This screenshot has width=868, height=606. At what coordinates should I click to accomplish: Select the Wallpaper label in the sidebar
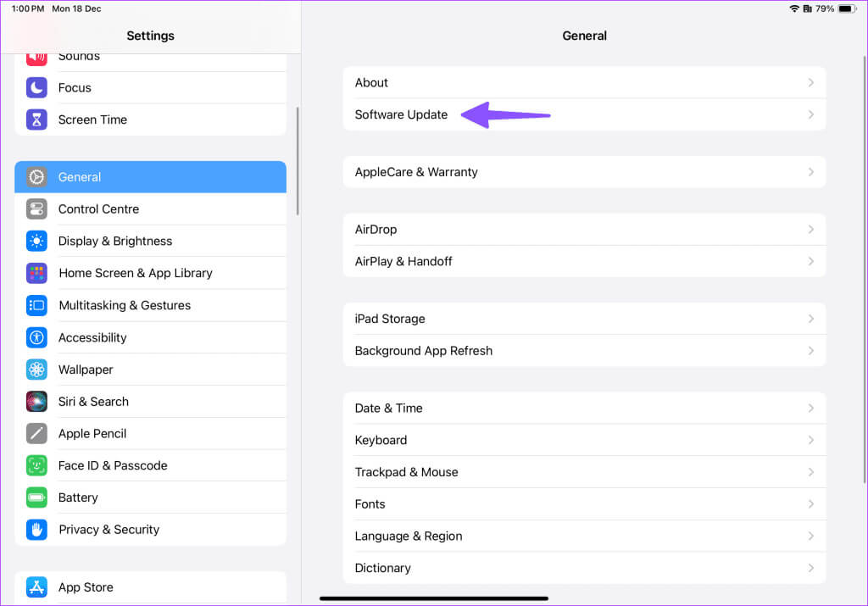[x=86, y=370]
